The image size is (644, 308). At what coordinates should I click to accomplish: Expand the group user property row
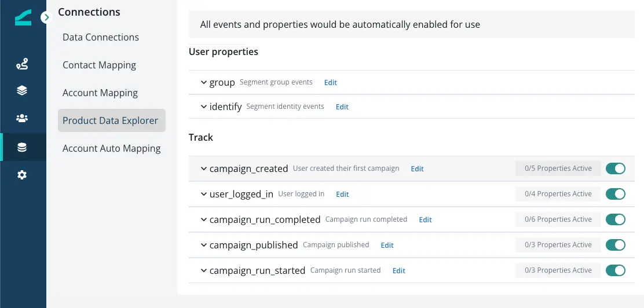tap(204, 82)
